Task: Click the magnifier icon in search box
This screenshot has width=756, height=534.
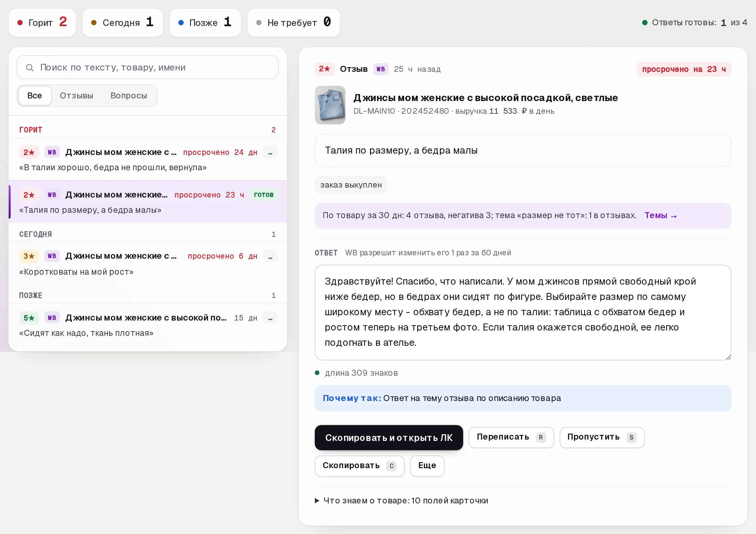Action: 30,67
